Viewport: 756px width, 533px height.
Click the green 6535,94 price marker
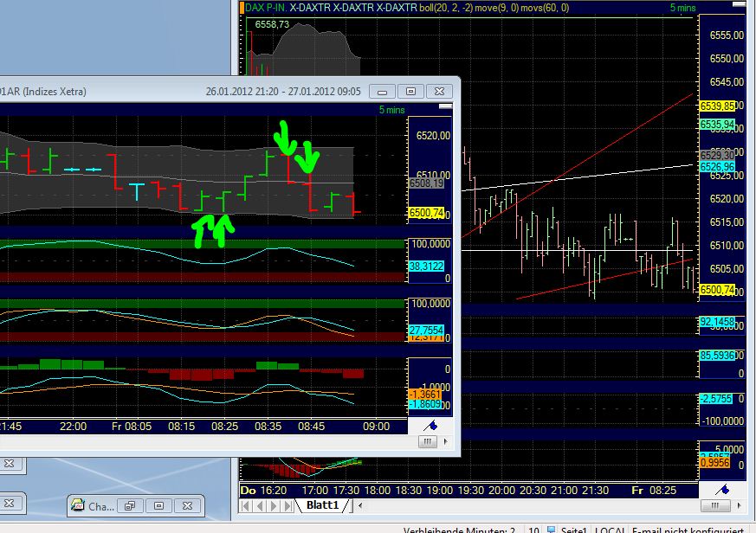(x=718, y=125)
